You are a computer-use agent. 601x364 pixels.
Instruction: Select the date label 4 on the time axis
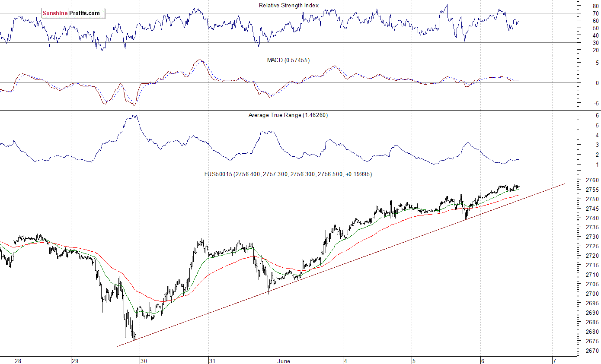345,361
